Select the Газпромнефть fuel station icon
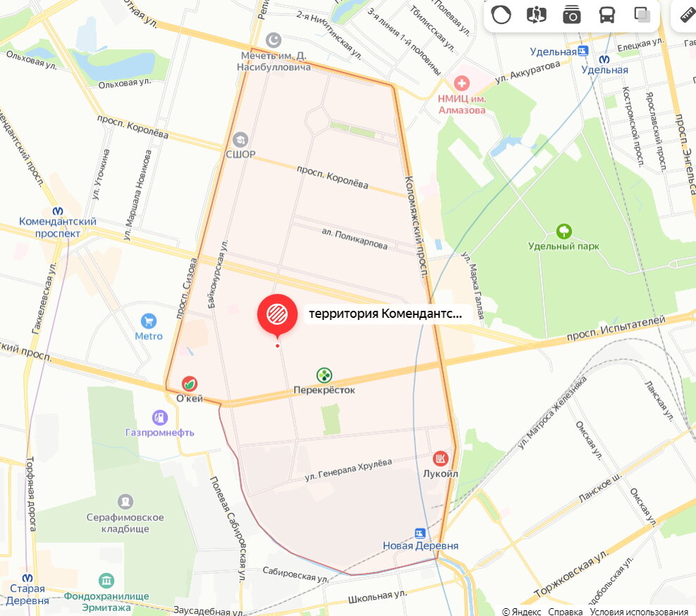Viewport: 696px width, 616px height. click(x=159, y=417)
